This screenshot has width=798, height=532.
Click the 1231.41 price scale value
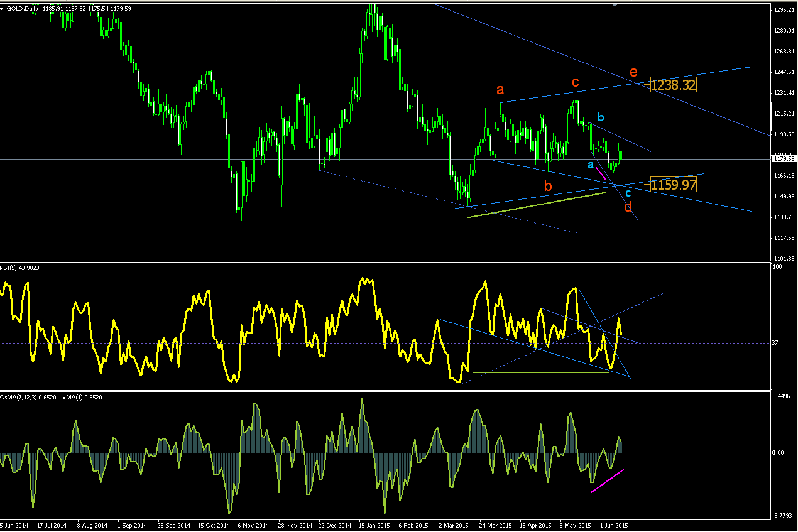[x=784, y=93]
